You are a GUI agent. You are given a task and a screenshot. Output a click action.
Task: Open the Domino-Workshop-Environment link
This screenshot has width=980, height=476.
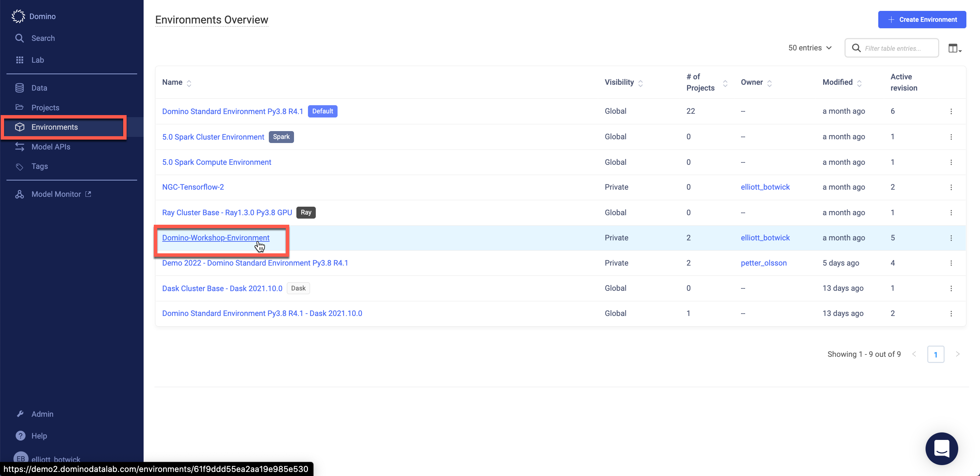pos(215,238)
